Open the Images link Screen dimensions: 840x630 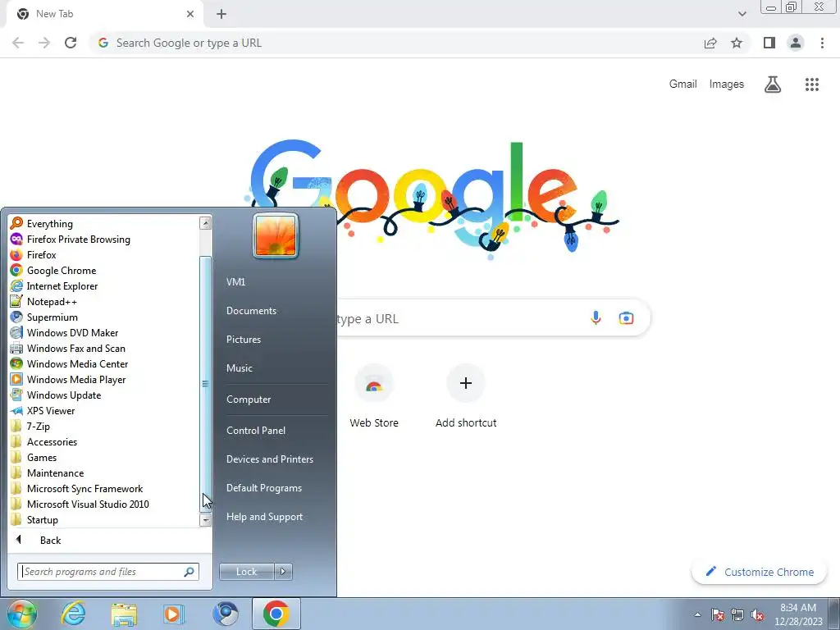727,84
